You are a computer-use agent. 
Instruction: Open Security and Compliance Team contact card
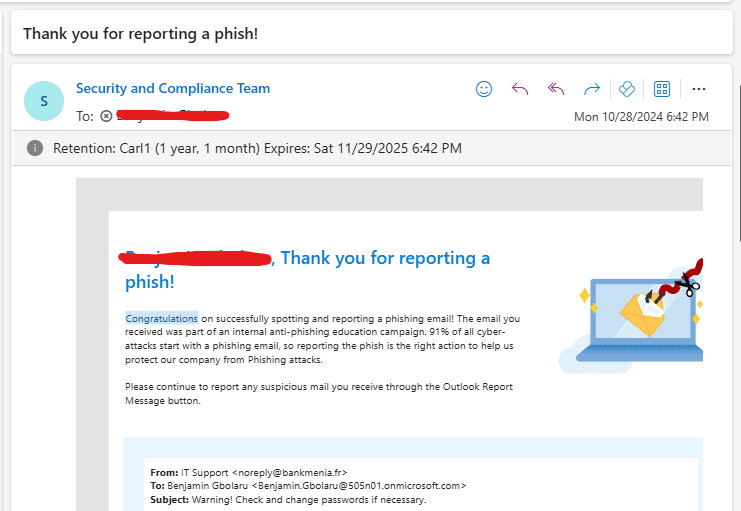(173, 88)
